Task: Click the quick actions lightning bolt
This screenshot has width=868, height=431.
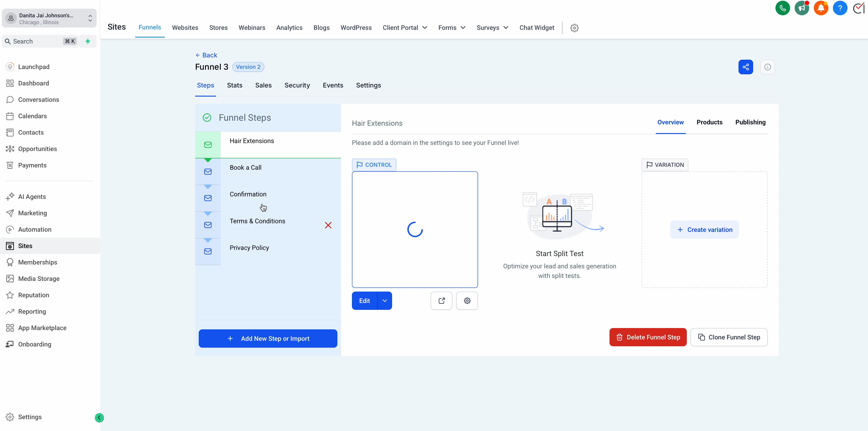Action: 88,41
